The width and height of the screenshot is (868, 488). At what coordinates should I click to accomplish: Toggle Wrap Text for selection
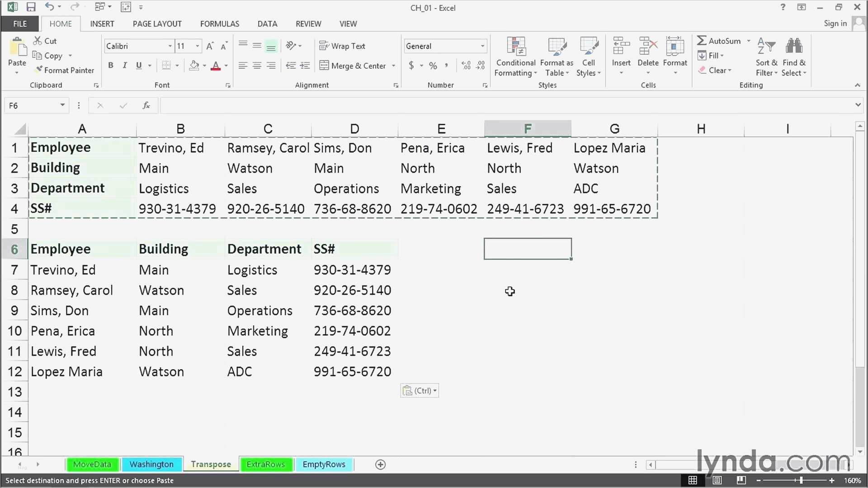click(342, 46)
